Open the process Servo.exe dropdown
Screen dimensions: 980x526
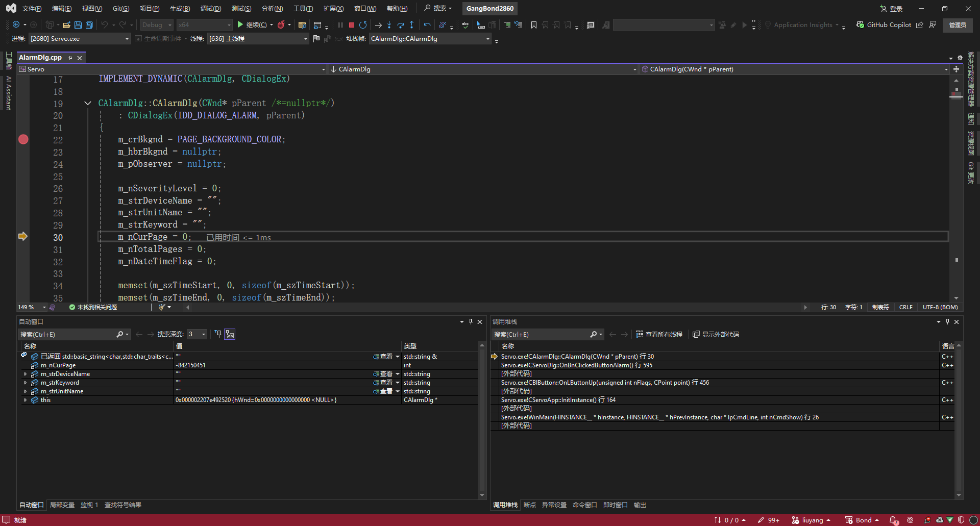pos(80,39)
